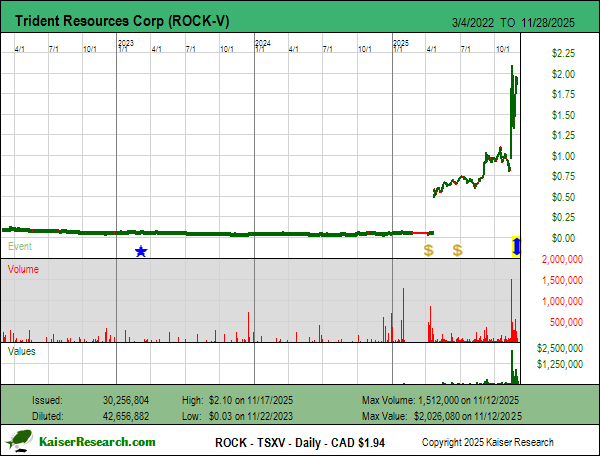Click the 500,000 volume axis label
600x456 pixels.
(566, 322)
